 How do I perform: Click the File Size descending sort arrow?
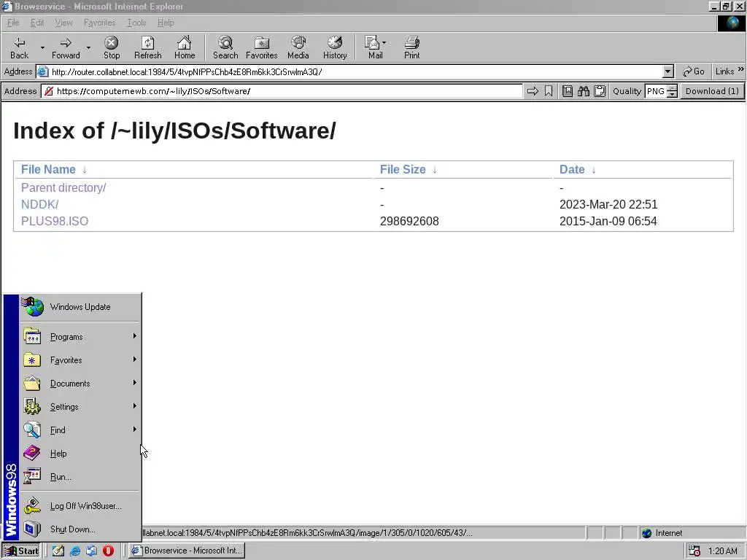(435, 170)
